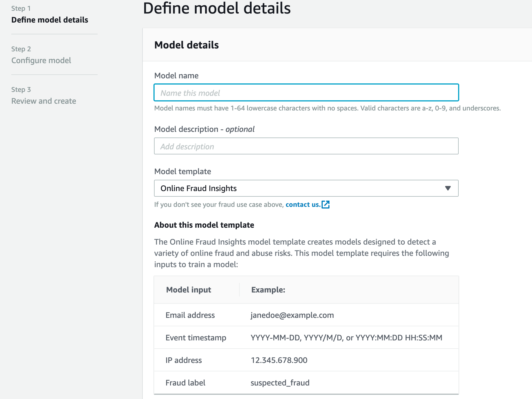Click the Model details section heading
Viewport: 532px width, 399px height.
[x=186, y=45]
